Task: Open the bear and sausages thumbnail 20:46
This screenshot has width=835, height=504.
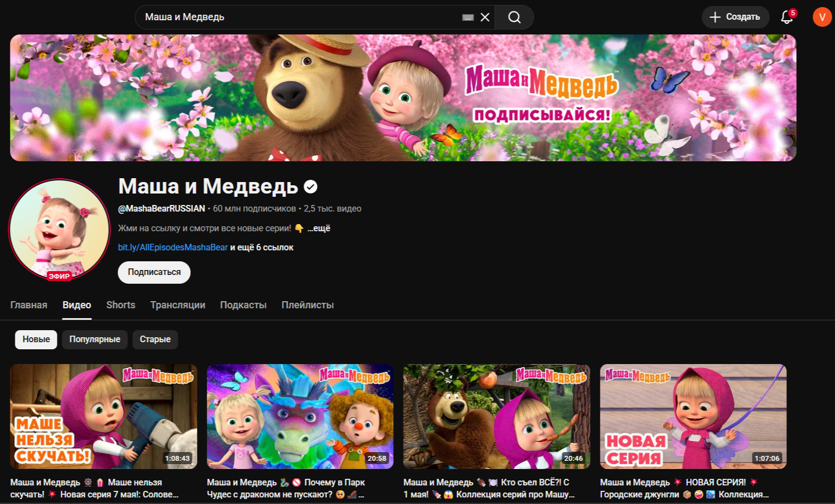Action: tap(497, 417)
